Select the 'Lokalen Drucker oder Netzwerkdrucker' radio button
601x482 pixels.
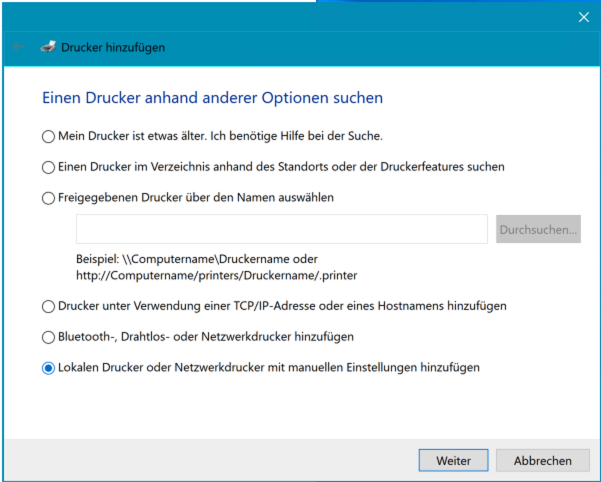click(48, 368)
